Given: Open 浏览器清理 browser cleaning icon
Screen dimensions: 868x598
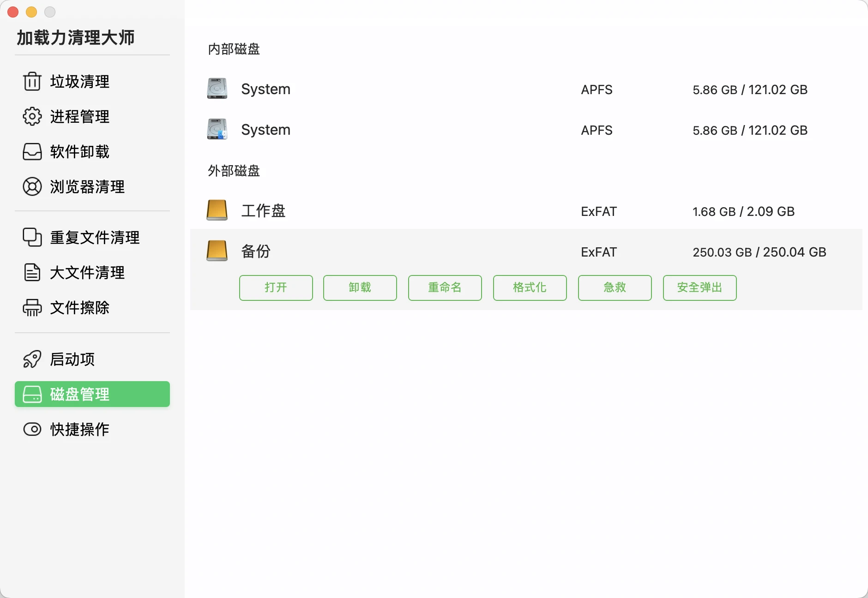Looking at the screenshot, I should [x=31, y=187].
